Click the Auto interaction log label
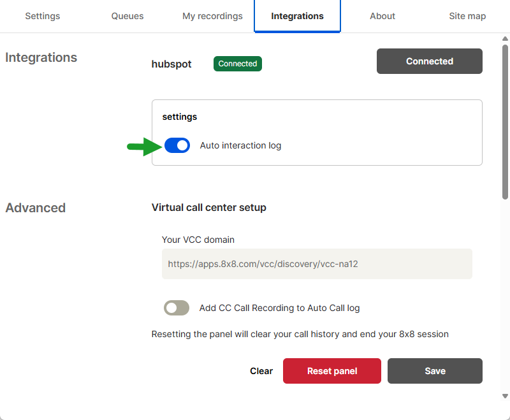Viewport: 510px width, 420px height. point(240,145)
